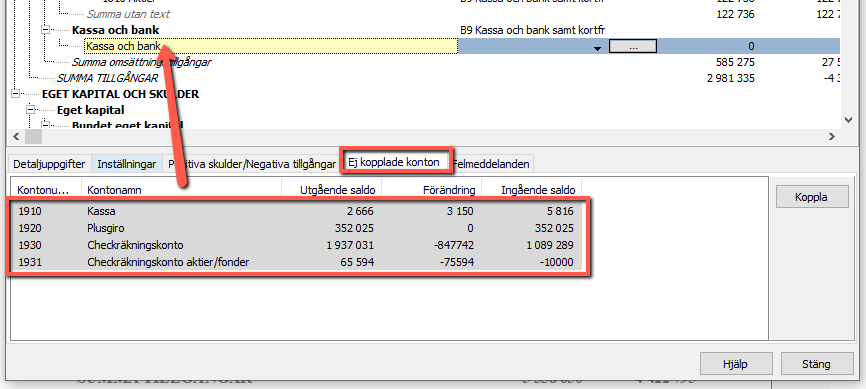Click the horizontal scrollbar right arrow
This screenshot has height=389, width=866.
point(832,136)
